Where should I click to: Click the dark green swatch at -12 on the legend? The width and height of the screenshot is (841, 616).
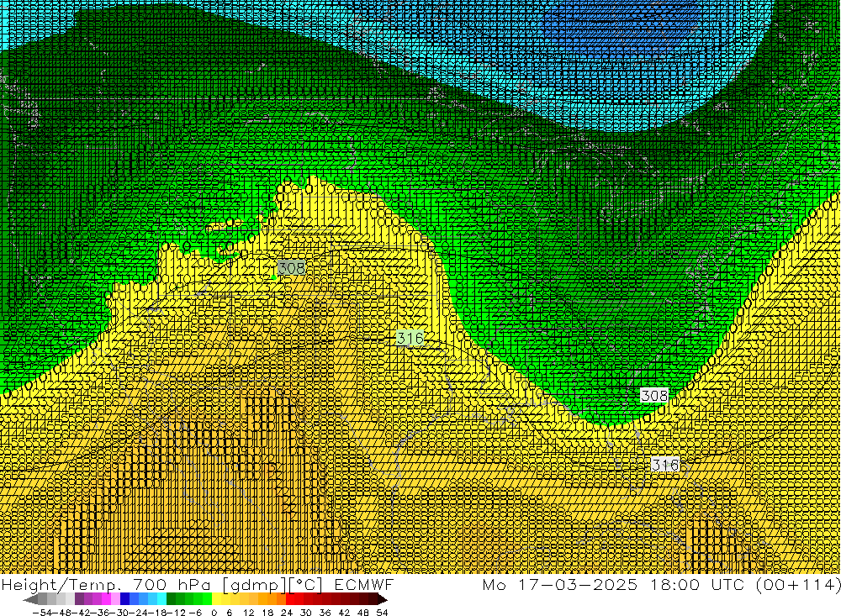point(171,599)
